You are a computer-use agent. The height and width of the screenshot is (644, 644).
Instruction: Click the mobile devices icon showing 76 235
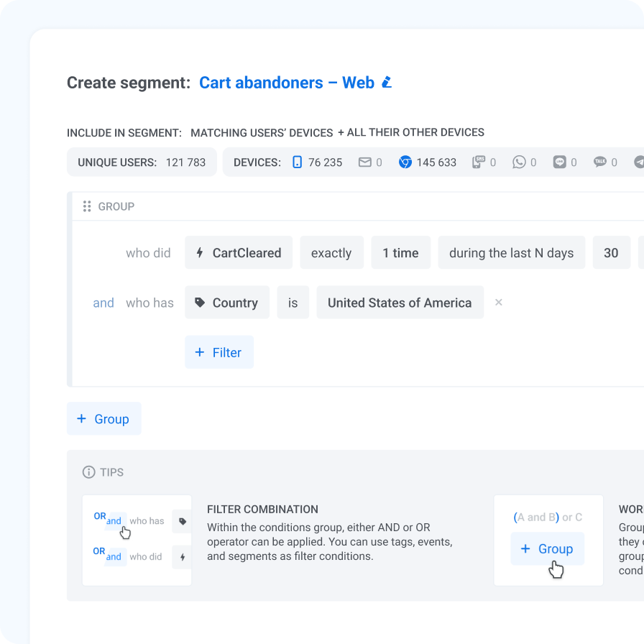coord(297,162)
